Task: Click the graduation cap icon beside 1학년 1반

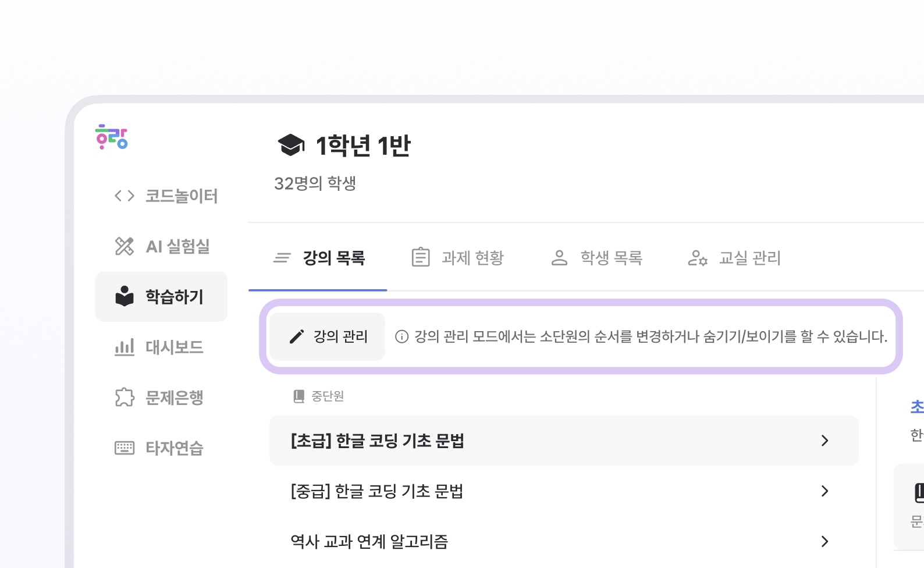Action: point(291,145)
